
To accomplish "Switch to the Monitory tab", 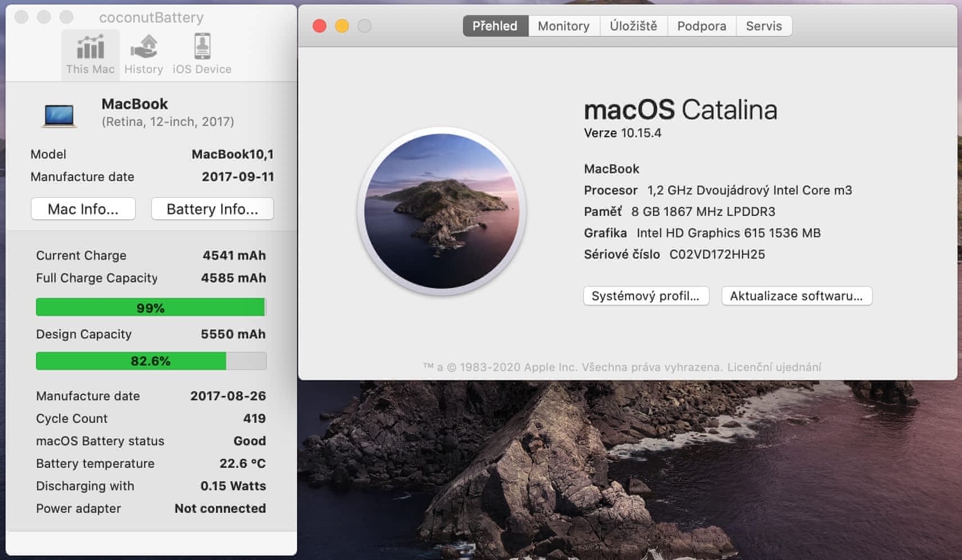I will [x=564, y=26].
